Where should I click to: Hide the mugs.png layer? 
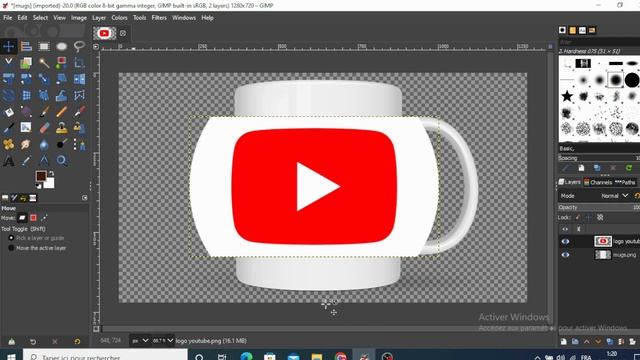coord(565,255)
